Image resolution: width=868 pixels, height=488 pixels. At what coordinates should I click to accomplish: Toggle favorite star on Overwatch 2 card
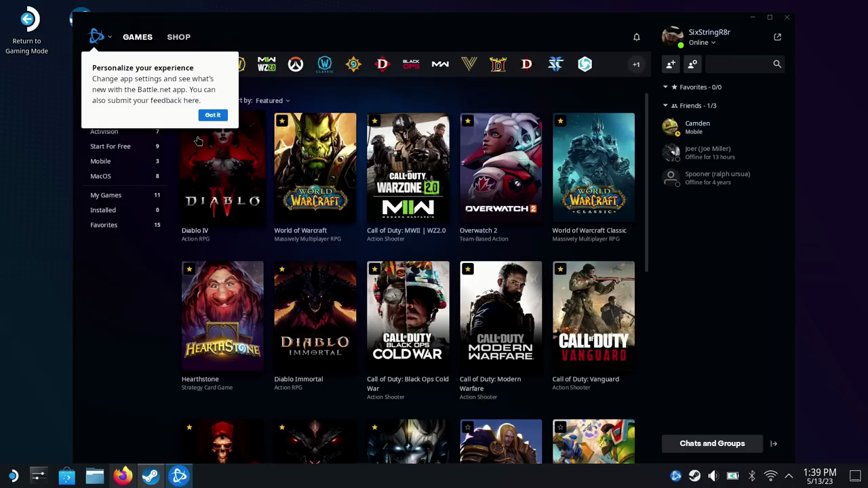pos(468,121)
